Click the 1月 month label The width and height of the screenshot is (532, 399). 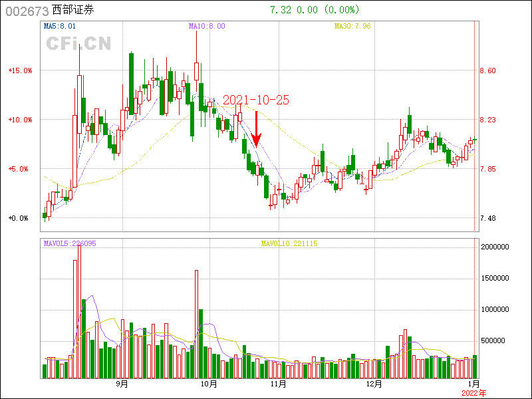(x=474, y=384)
